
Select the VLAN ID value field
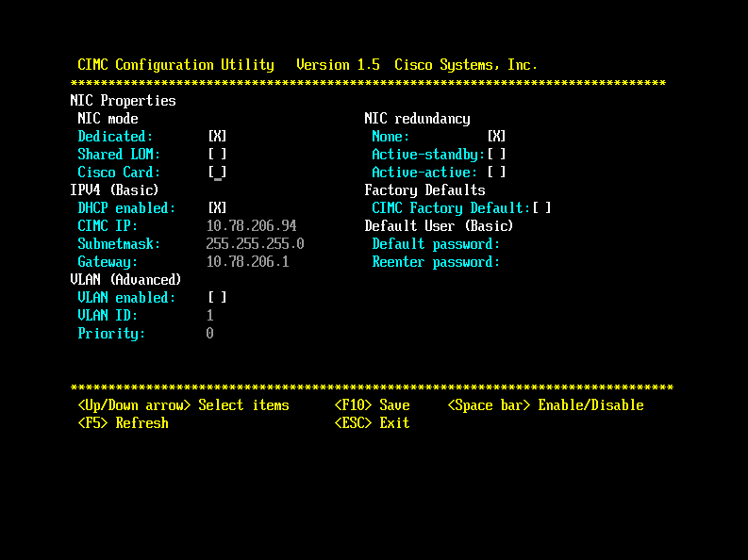coord(210,315)
